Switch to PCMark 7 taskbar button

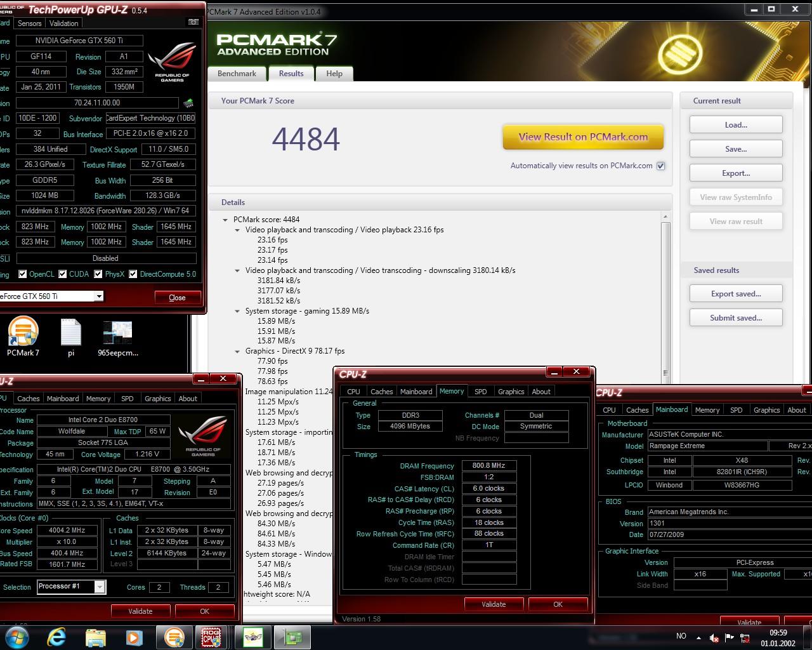click(x=174, y=637)
